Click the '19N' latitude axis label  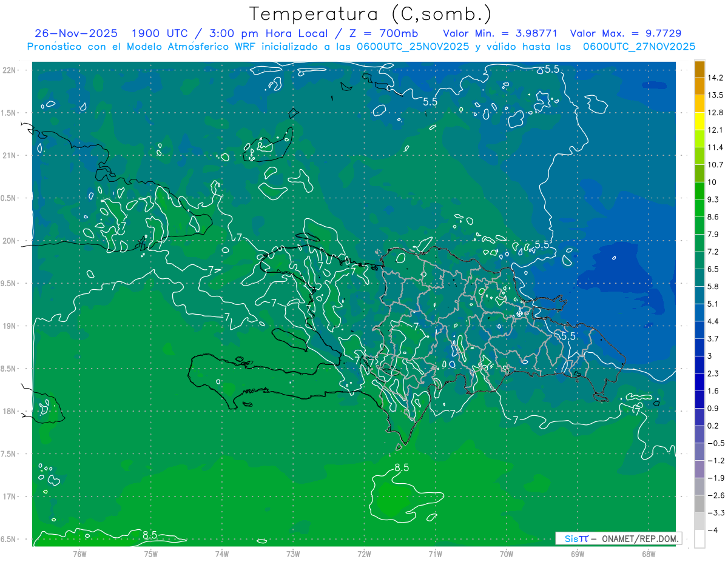(9, 326)
